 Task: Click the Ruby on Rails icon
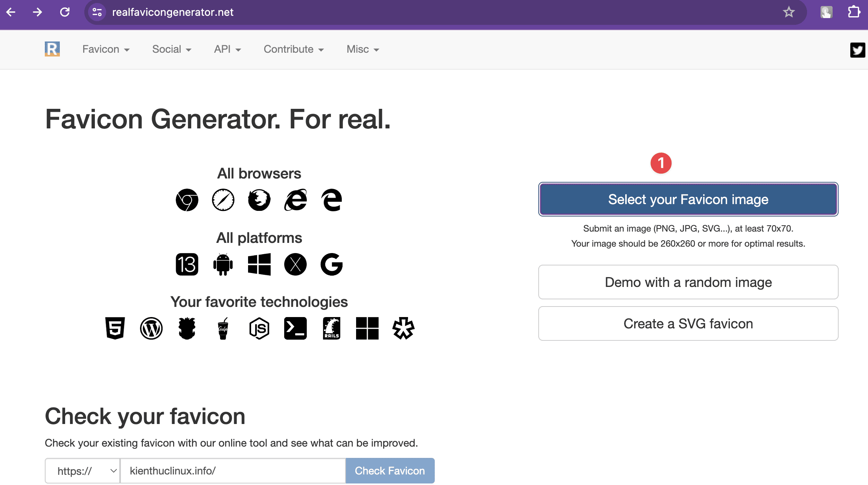tap(331, 328)
